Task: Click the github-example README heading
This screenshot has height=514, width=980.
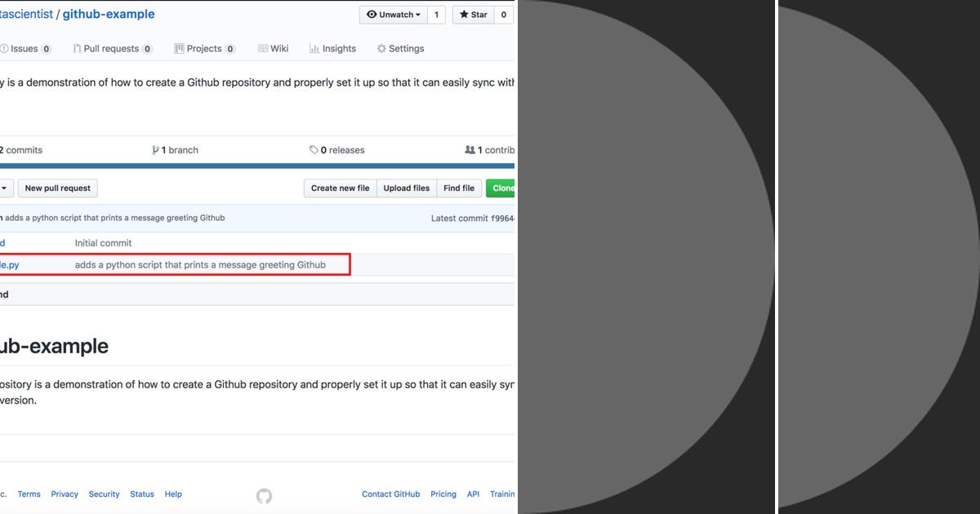Action: [54, 346]
